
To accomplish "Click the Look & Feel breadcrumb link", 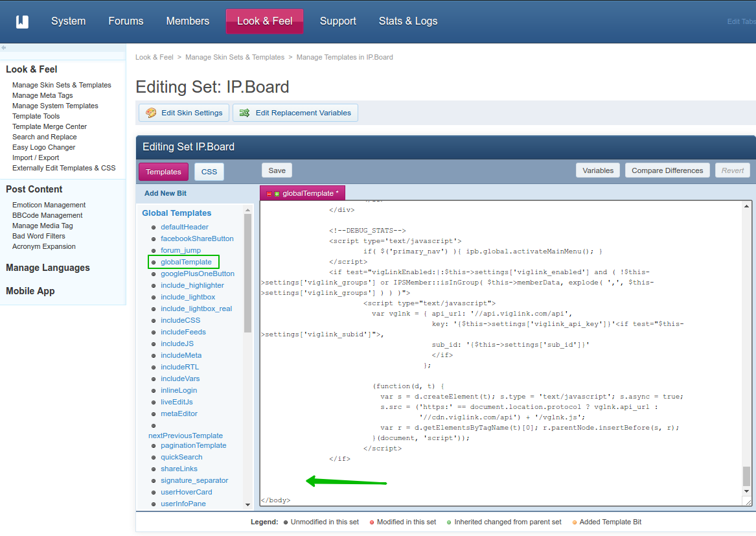I will click(154, 57).
